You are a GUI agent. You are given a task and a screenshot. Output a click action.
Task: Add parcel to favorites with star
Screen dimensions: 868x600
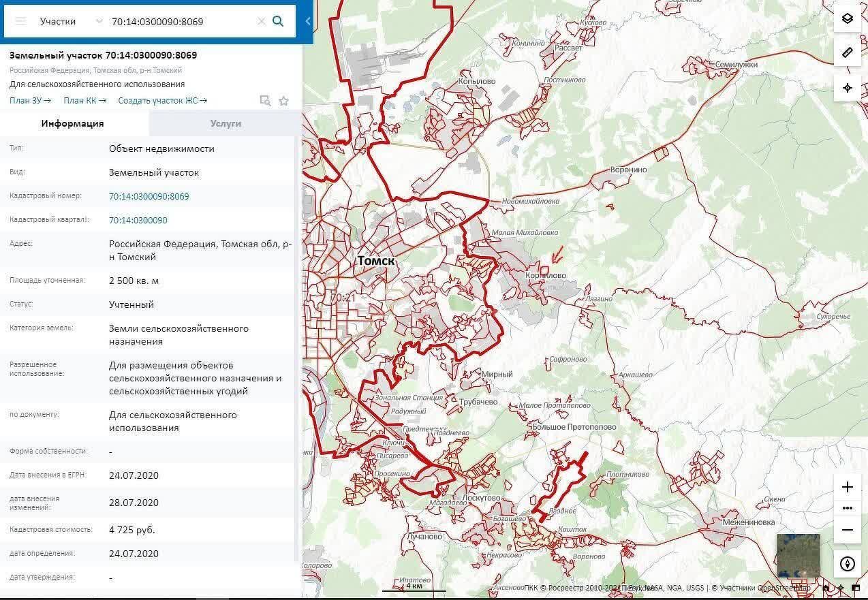(x=284, y=101)
